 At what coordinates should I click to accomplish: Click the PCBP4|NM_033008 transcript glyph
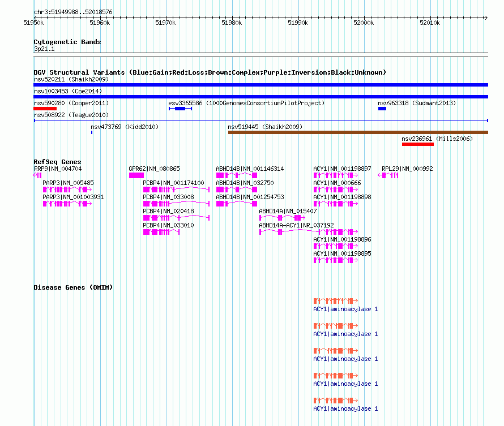[176, 204]
